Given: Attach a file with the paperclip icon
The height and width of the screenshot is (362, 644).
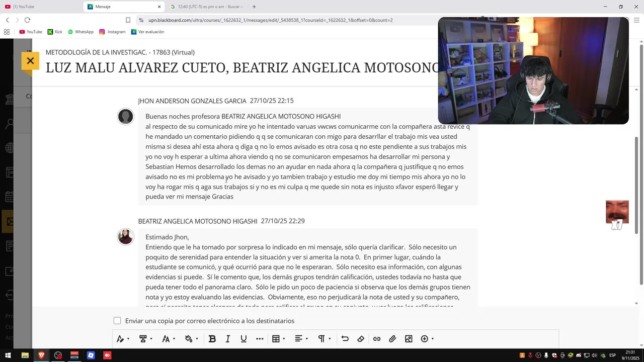Looking at the screenshot, I should point(392,339).
